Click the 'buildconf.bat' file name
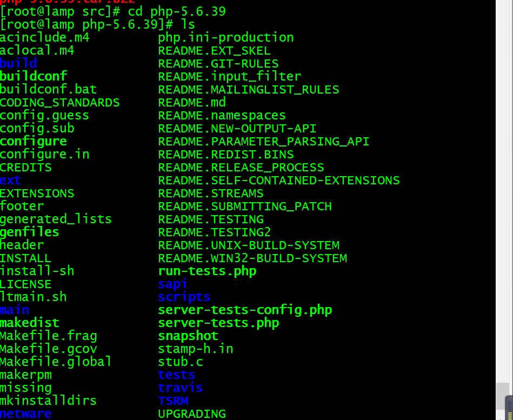Image resolution: width=513 pixels, height=420 pixels. click(x=49, y=89)
